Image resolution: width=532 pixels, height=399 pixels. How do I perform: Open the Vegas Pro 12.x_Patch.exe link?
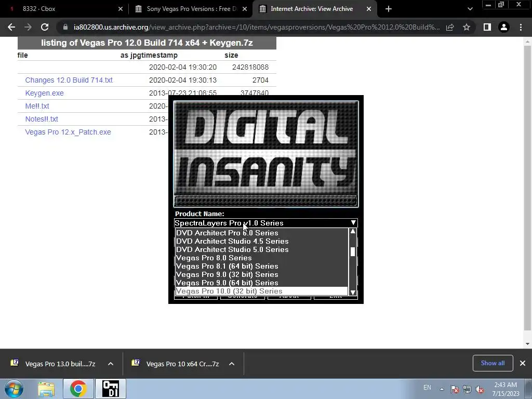click(x=68, y=132)
